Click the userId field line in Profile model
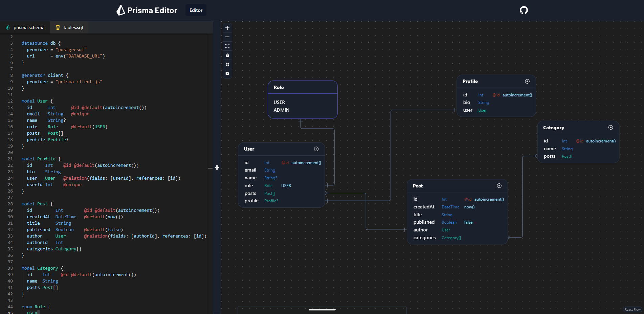 (54, 184)
